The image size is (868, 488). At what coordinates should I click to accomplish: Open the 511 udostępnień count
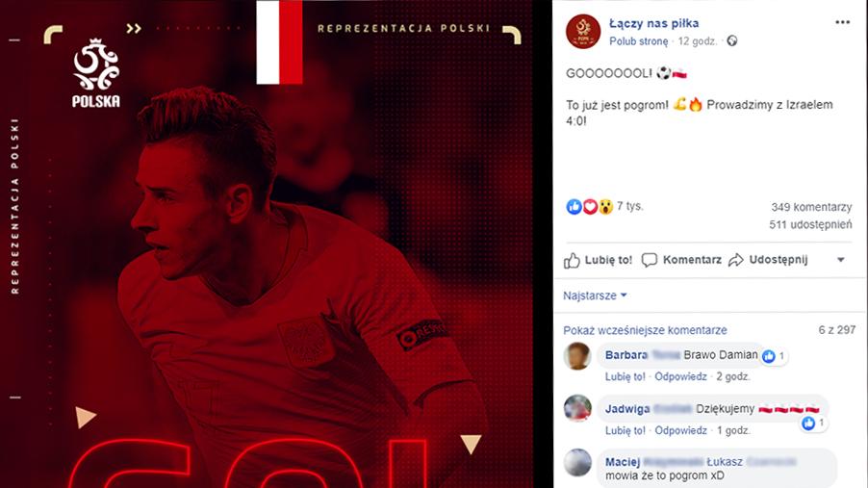(x=810, y=225)
